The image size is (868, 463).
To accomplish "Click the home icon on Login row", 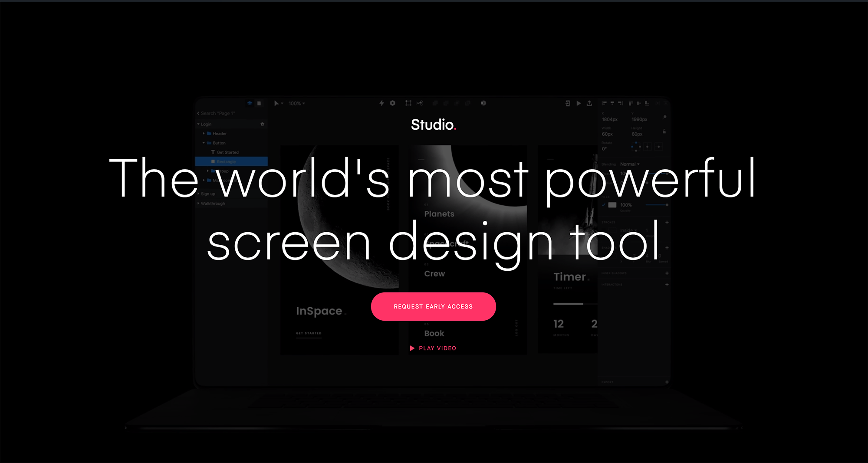I will coord(262,124).
